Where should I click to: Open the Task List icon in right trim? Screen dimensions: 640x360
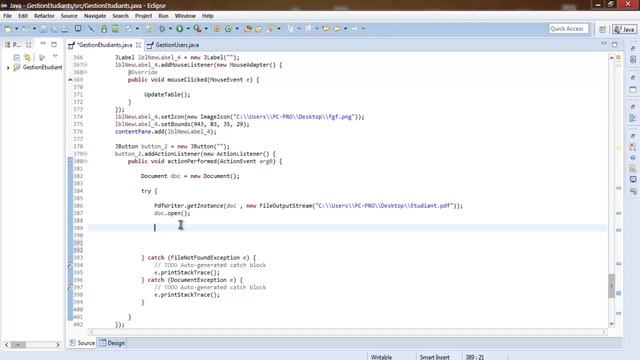(x=633, y=60)
